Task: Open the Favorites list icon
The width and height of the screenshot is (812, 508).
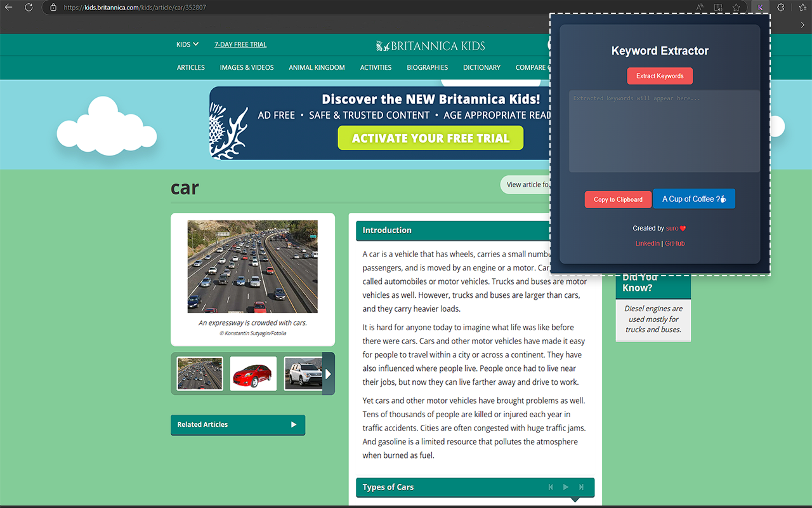Action: pos(802,8)
